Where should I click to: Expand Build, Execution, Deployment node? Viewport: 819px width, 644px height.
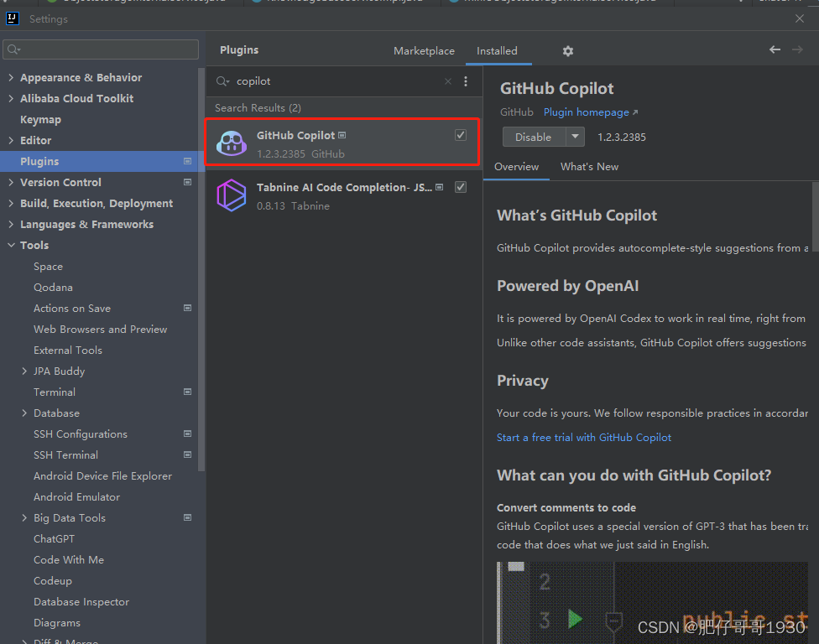click(11, 203)
